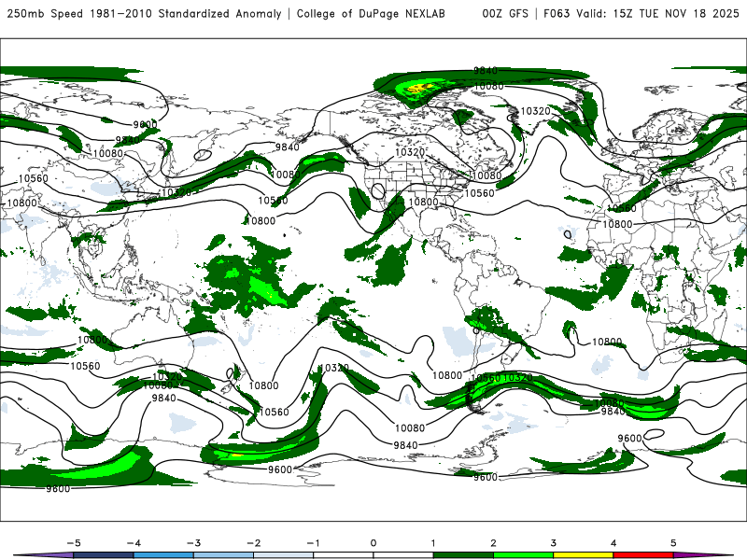Click the 'F063 Valid: 15Z TUE NOV 18 2025' text

click(x=641, y=13)
